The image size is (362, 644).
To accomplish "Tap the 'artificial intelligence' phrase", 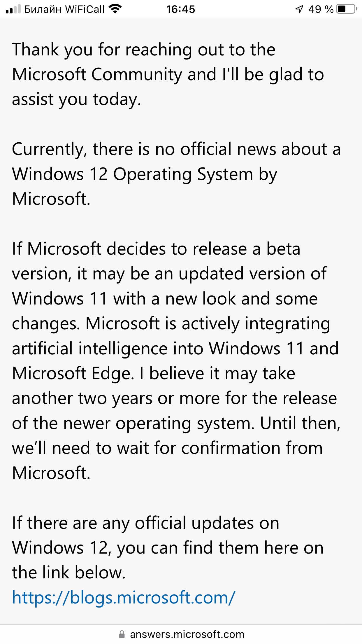I will coord(90,349).
